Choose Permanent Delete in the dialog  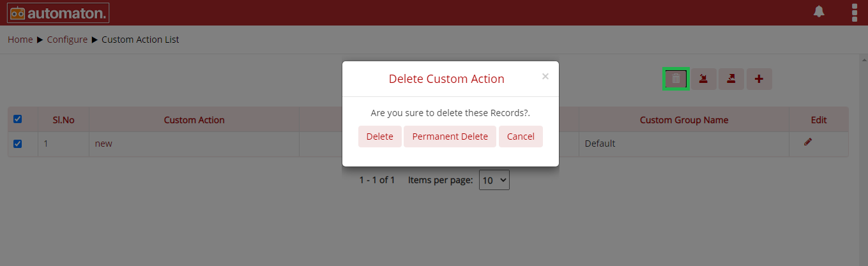click(x=450, y=137)
